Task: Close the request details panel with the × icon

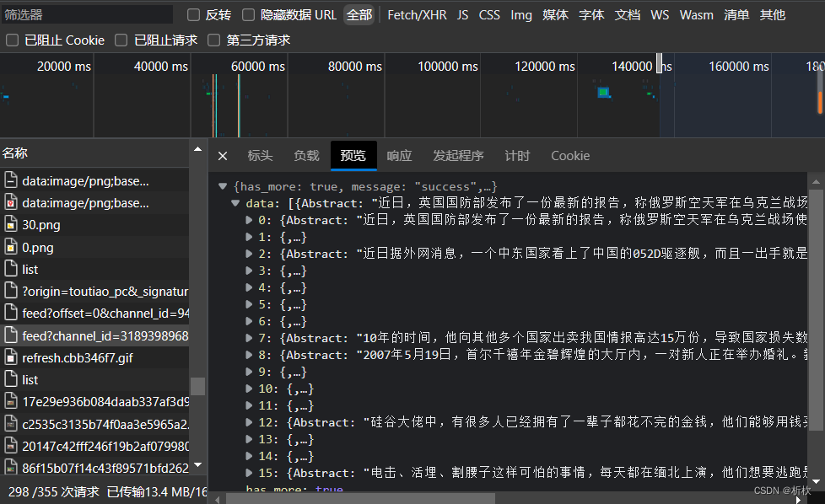Action: (x=222, y=155)
